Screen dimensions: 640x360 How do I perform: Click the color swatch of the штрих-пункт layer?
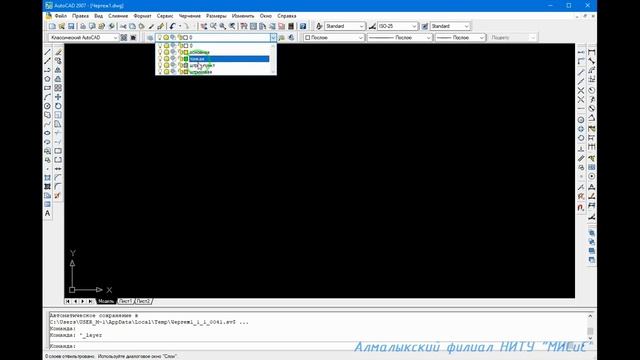[186, 65]
